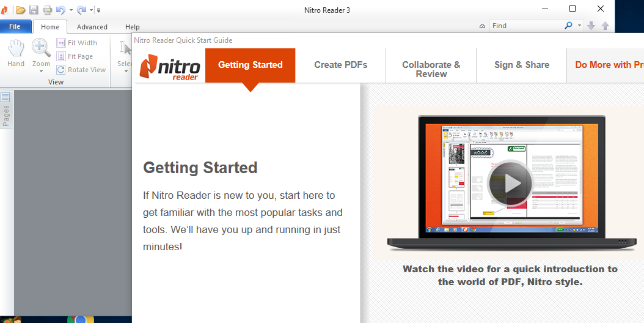Viewport: 644px width, 323px height.
Task: Collapse the ribbon with caret icon
Action: tap(482, 26)
